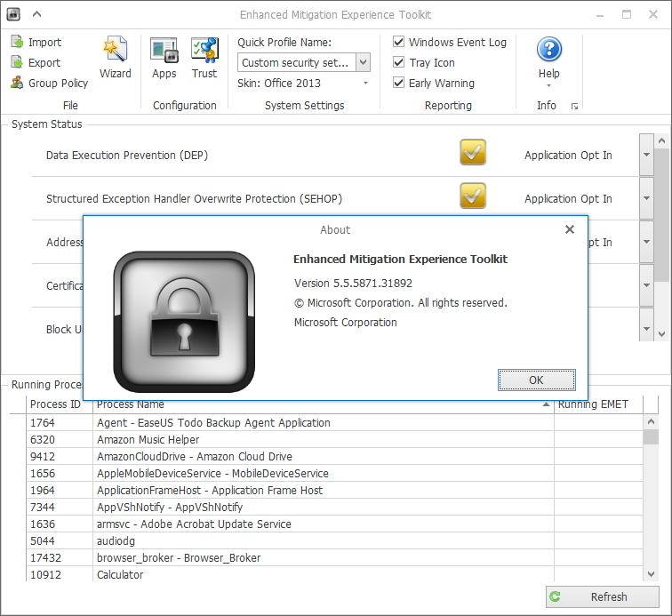Click the Data Execution Prevention (DEP) label
Image resolution: width=672 pixels, height=616 pixels.
[127, 156]
